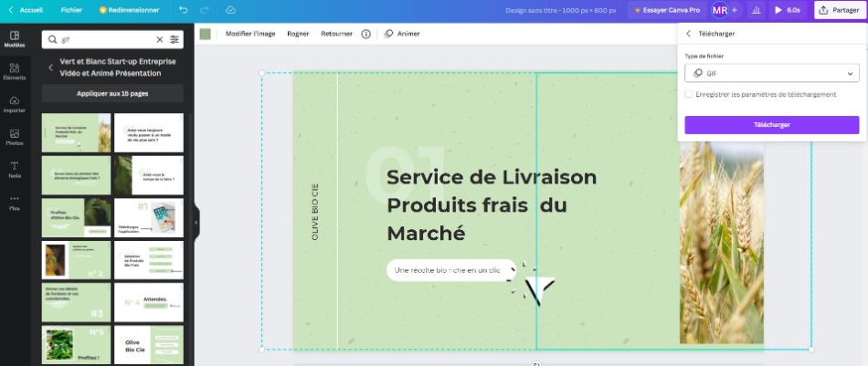Click the purple Télécharger button
868x366 pixels.
(x=772, y=125)
